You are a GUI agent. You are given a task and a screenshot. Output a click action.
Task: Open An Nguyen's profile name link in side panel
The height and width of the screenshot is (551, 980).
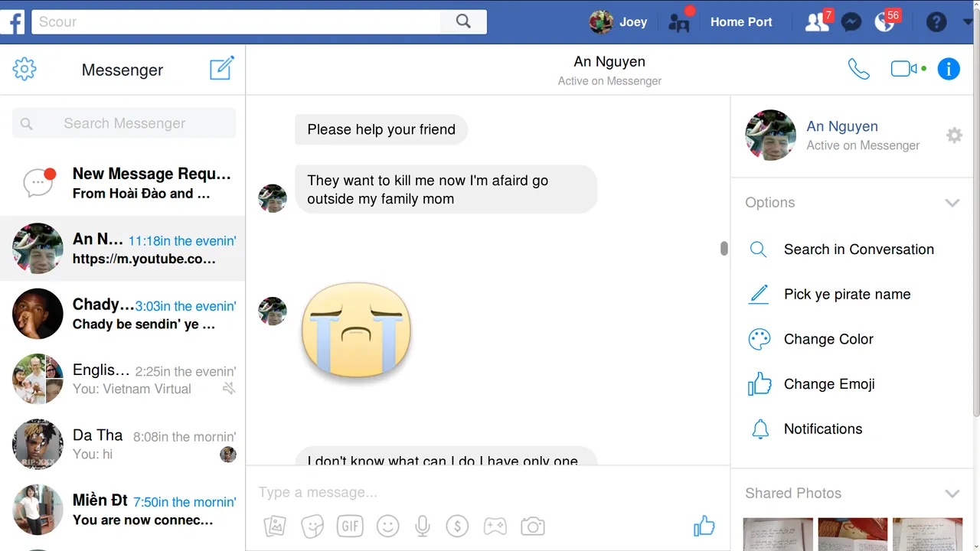pos(842,126)
